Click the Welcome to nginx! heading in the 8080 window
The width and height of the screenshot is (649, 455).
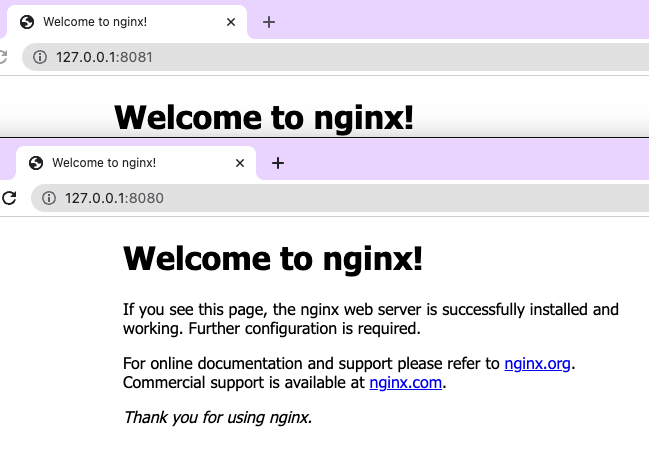[x=273, y=259]
